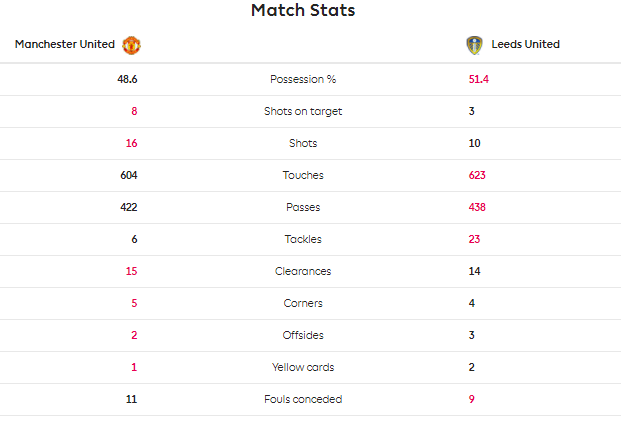Open the Manchester United team name link
Viewport: 621px width, 425px height.
[x=65, y=44]
